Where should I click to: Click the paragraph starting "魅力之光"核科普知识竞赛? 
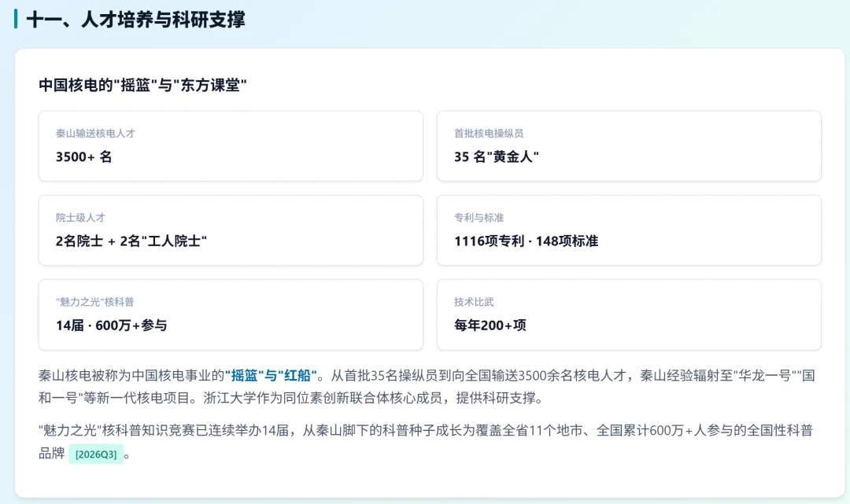click(426, 442)
